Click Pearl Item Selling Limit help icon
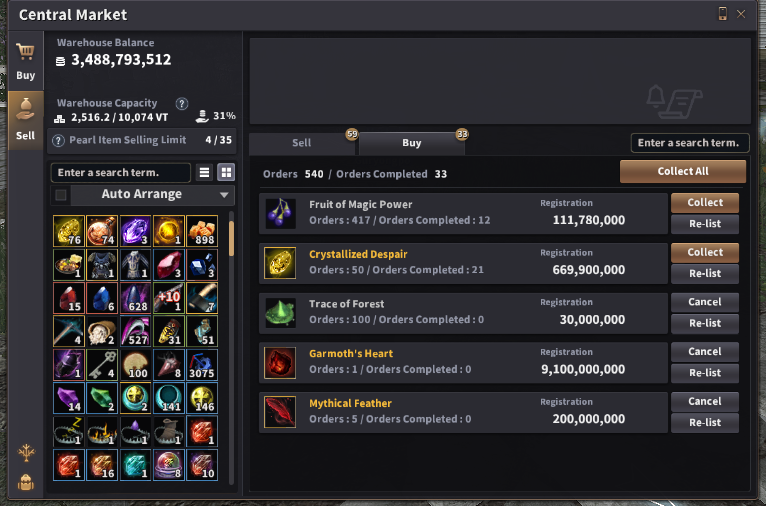This screenshot has height=506, width=766. (58, 141)
